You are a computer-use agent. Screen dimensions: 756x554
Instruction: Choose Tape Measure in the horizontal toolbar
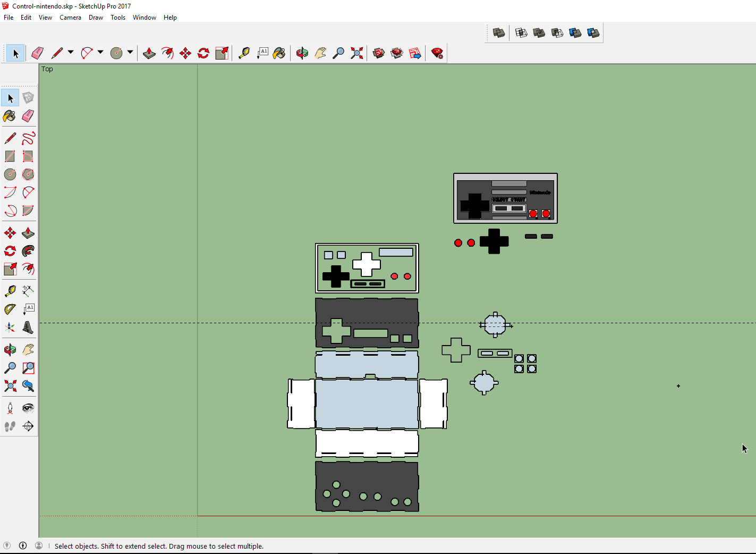[x=244, y=53]
